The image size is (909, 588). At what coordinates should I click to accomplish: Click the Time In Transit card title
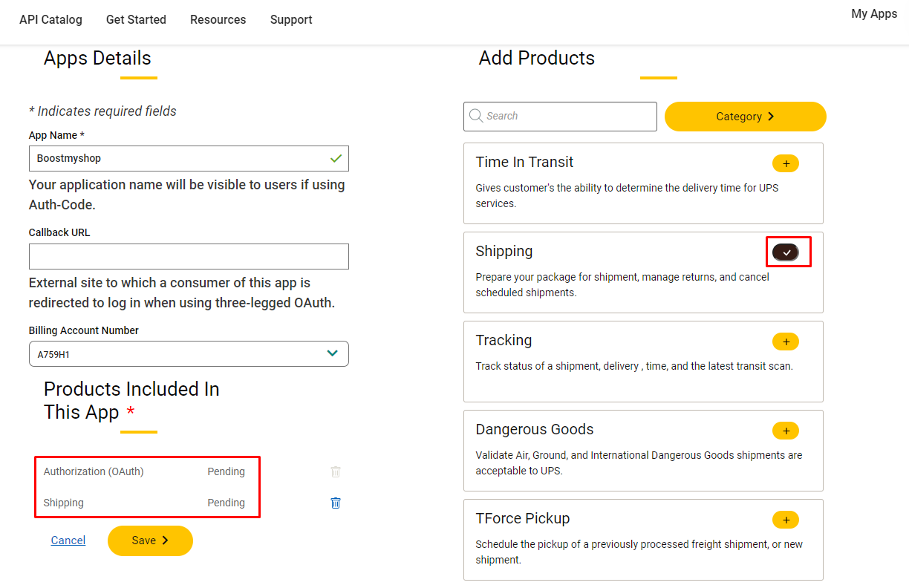click(524, 163)
